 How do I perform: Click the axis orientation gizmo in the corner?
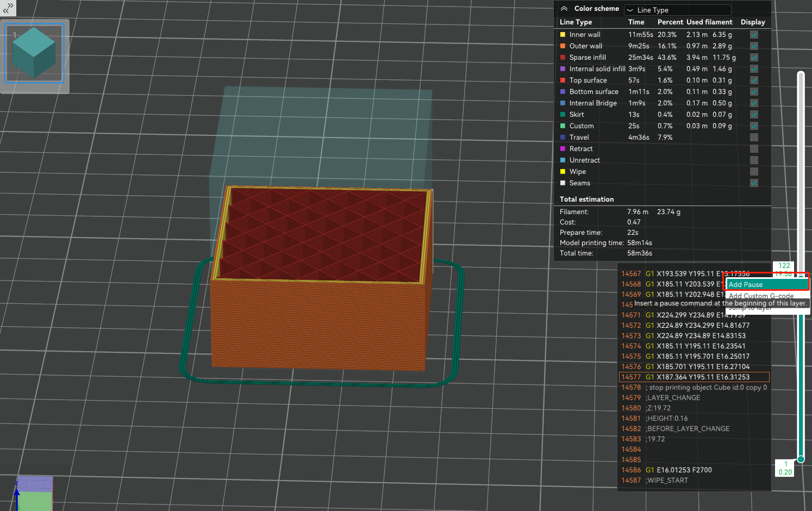[x=34, y=493]
